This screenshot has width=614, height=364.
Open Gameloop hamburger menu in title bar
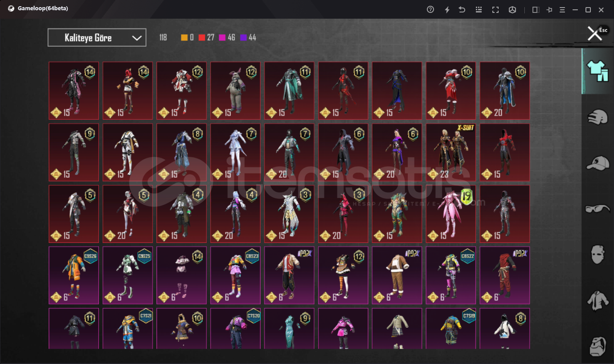click(x=562, y=9)
